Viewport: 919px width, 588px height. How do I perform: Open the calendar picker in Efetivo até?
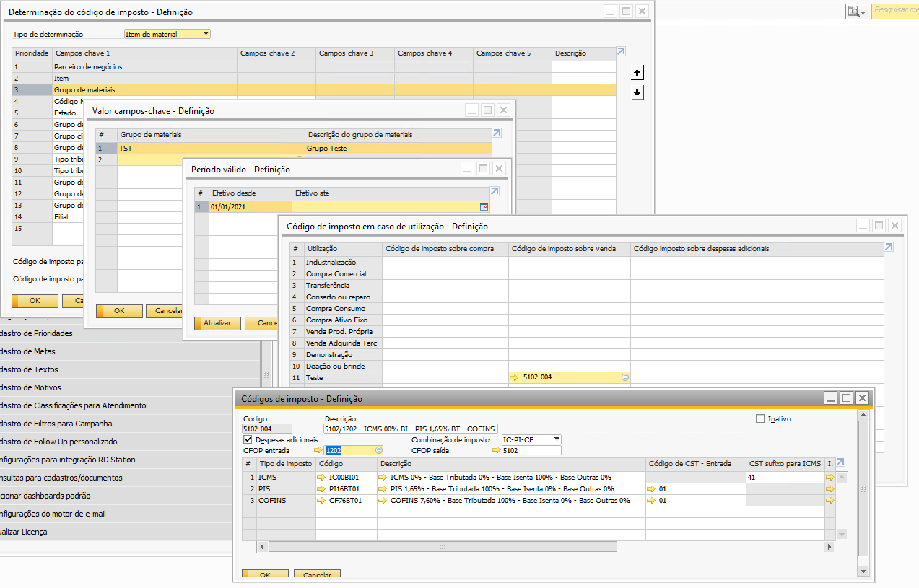click(484, 206)
